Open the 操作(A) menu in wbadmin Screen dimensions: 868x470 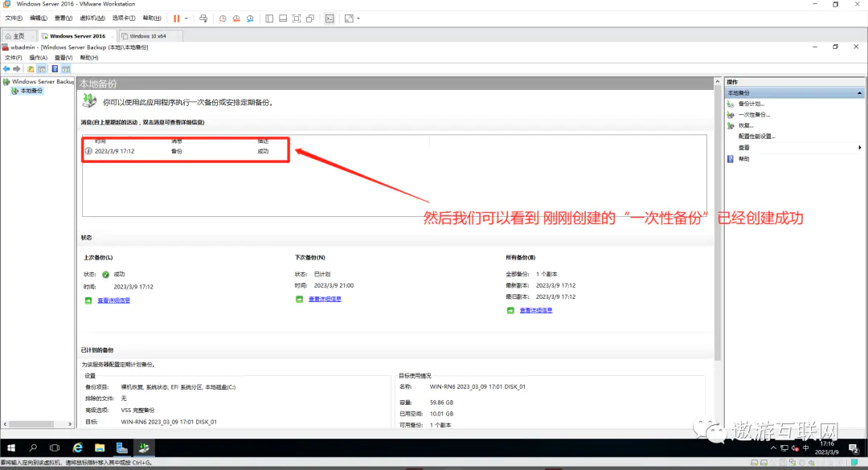(39, 58)
